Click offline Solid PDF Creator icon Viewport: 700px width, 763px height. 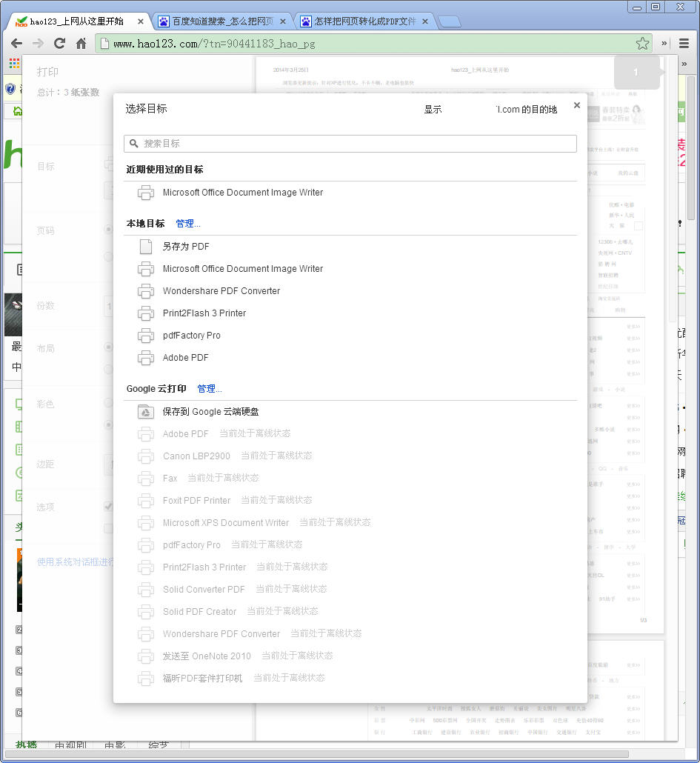[146, 612]
